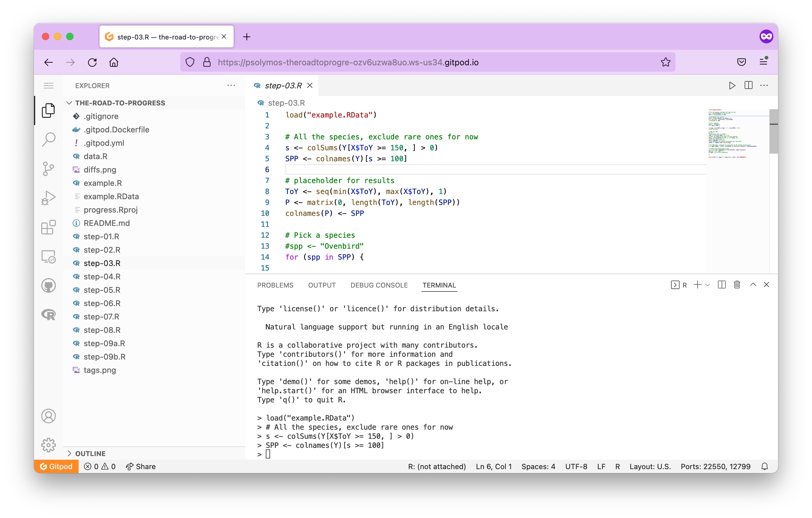Switch to the DEBUG CONSOLE tab

click(379, 285)
